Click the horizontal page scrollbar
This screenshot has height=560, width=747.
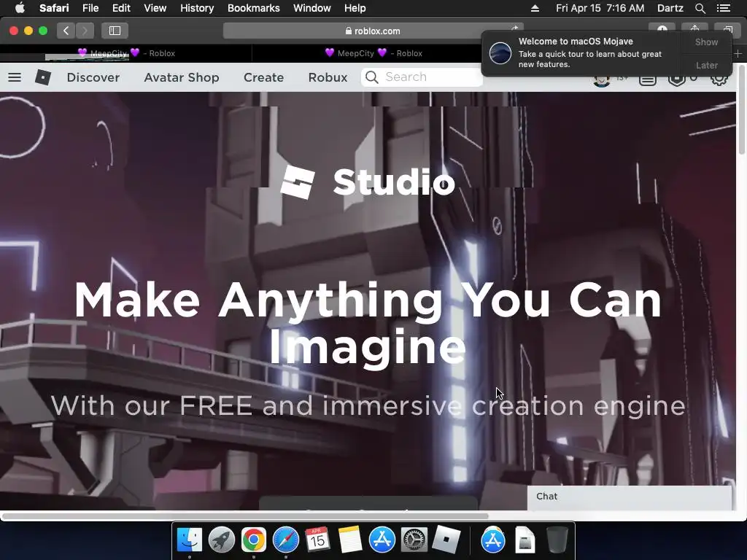[x=245, y=516]
